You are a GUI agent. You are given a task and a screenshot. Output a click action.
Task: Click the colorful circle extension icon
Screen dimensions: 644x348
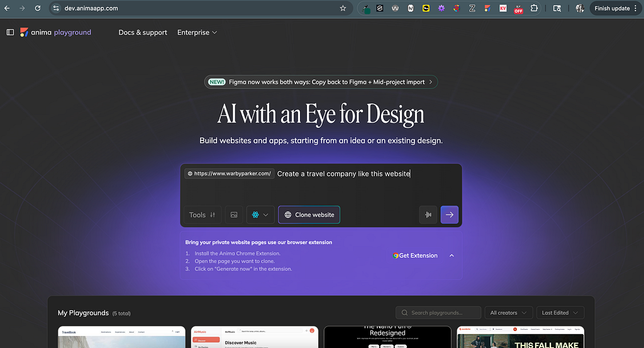(x=457, y=8)
